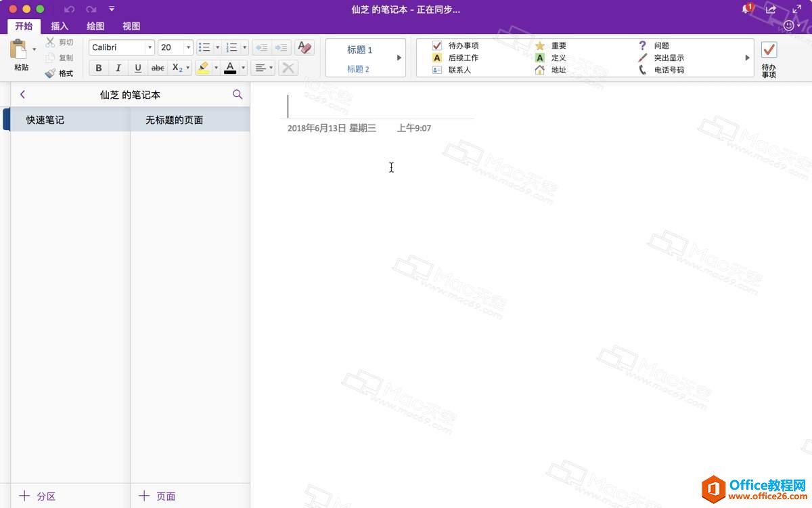Click the 仙芝 的笔记本 notebook title
This screenshot has height=508, width=812.
130,95
